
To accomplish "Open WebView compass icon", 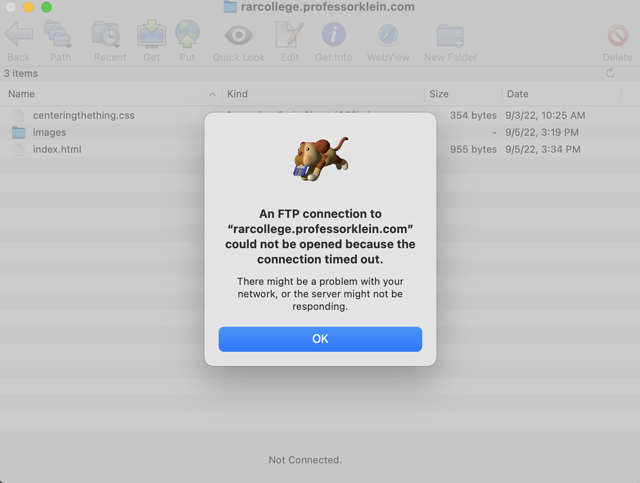I will tap(388, 35).
